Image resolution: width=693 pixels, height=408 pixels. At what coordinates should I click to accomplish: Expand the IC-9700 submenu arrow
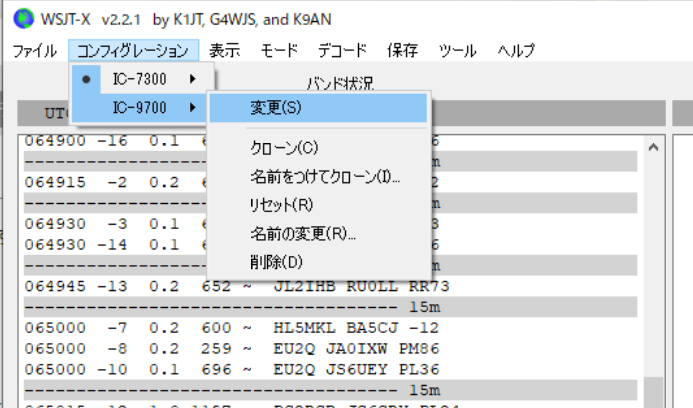[x=193, y=107]
